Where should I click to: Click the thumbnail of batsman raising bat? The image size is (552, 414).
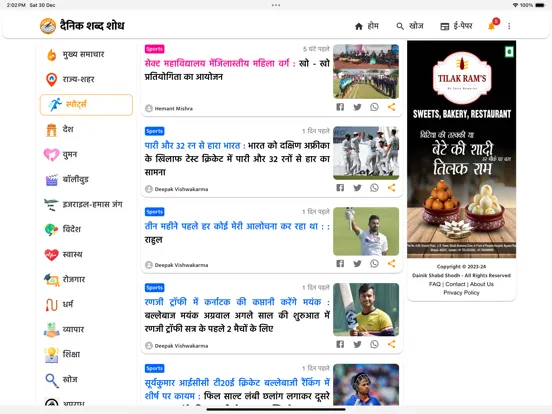(x=366, y=231)
